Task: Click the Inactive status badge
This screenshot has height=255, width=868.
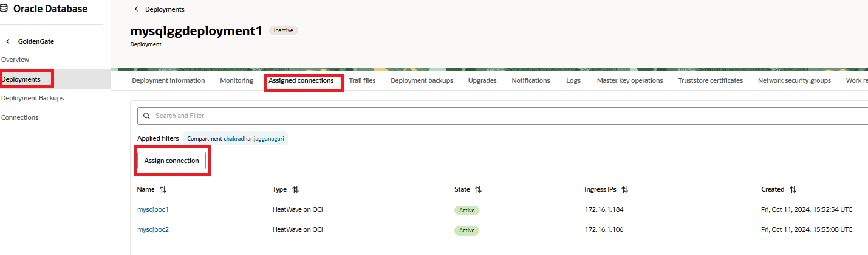Action: (284, 30)
